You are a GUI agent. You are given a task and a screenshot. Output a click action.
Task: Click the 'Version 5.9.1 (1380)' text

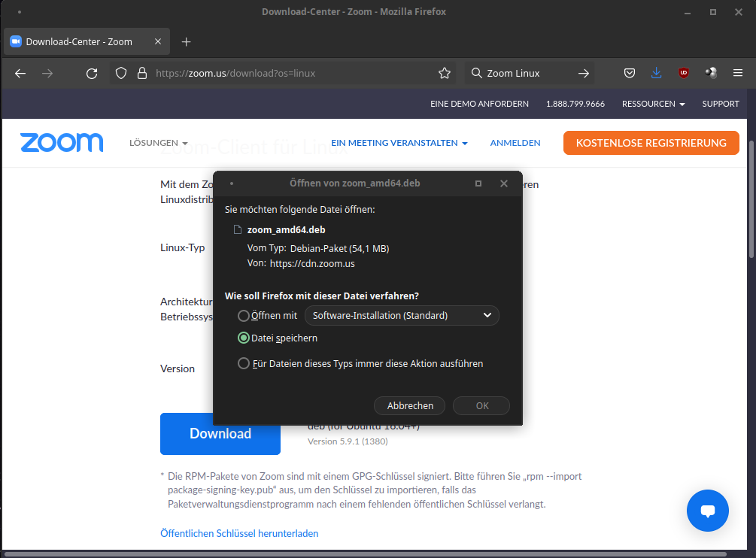click(x=348, y=441)
